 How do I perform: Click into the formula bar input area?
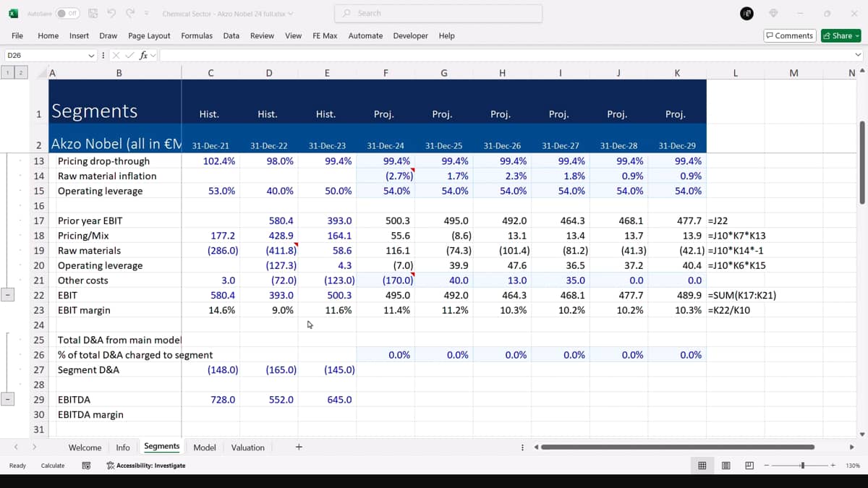[505, 55]
